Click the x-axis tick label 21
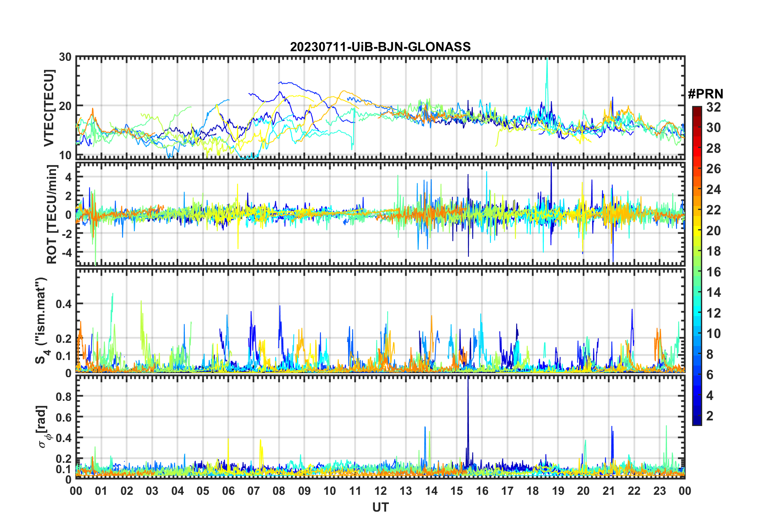Screen dimensions: 761x532 609,491
